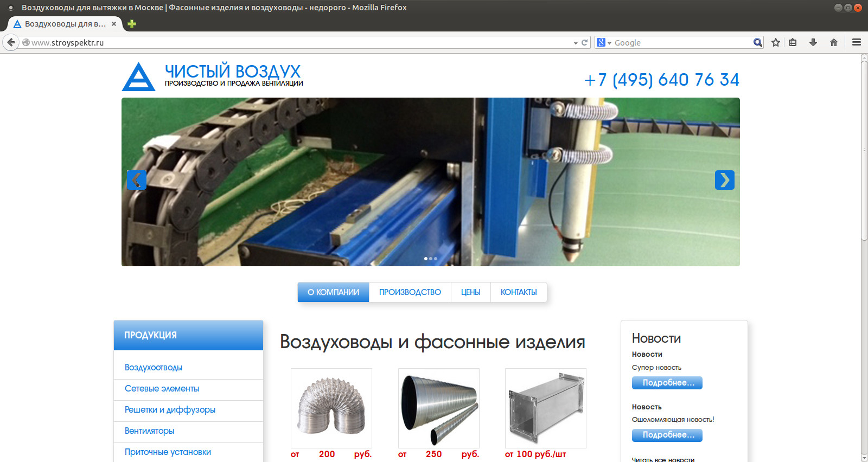This screenshot has height=462, width=868.
Task: Open the Вентиляторы product category link
Action: pos(149,431)
